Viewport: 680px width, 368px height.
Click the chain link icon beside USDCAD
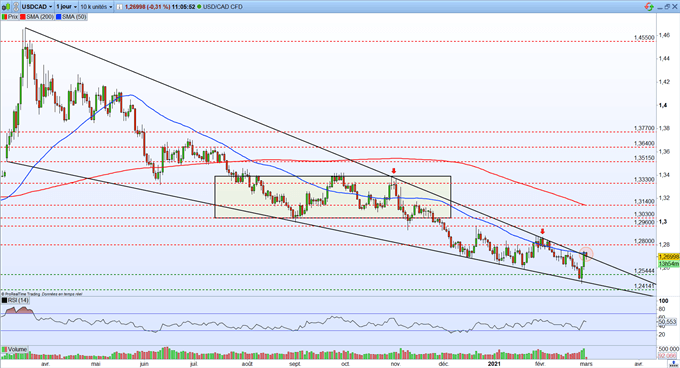[x=15, y=7]
